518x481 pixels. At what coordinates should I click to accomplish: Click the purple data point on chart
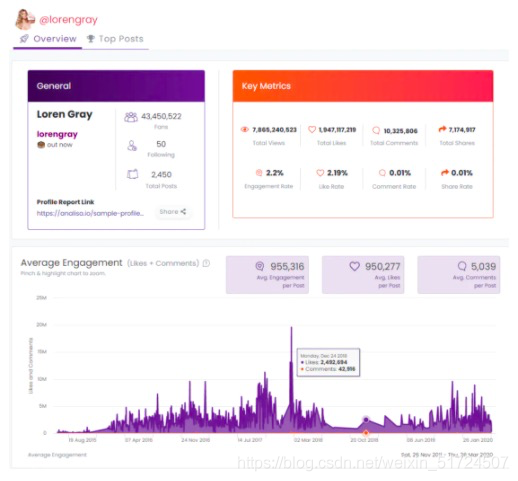pos(366,420)
